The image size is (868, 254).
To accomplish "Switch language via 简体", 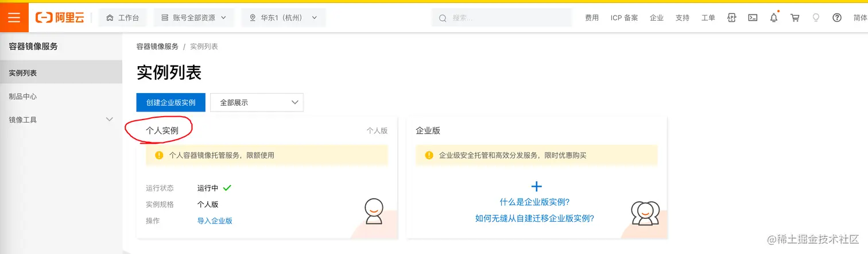I will [x=860, y=18].
